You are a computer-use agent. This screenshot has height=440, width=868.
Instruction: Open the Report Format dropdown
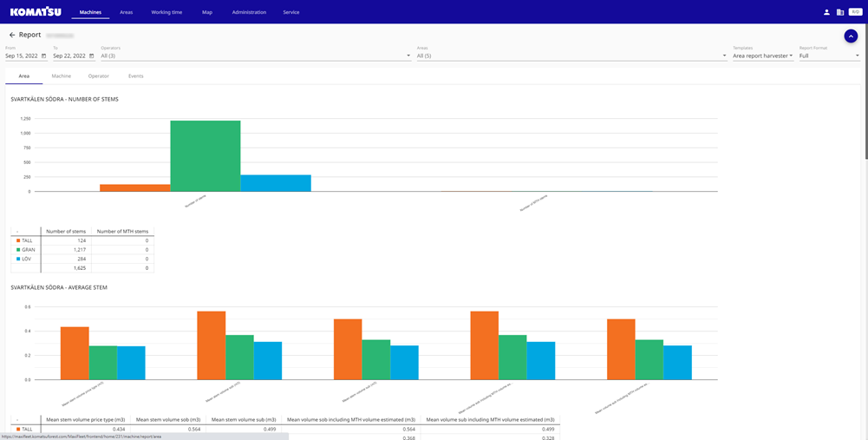857,56
